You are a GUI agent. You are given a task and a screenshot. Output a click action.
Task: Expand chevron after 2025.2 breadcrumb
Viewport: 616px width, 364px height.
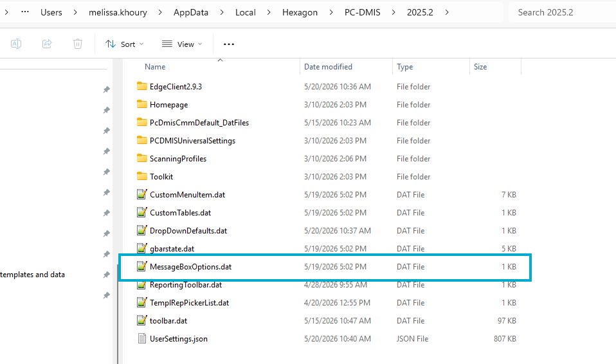pyautogui.click(x=447, y=12)
